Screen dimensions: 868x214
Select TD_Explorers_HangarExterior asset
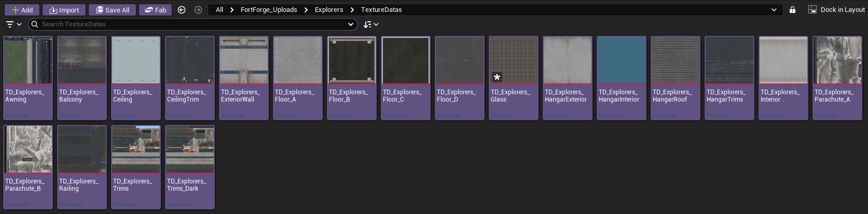pyautogui.click(x=568, y=78)
